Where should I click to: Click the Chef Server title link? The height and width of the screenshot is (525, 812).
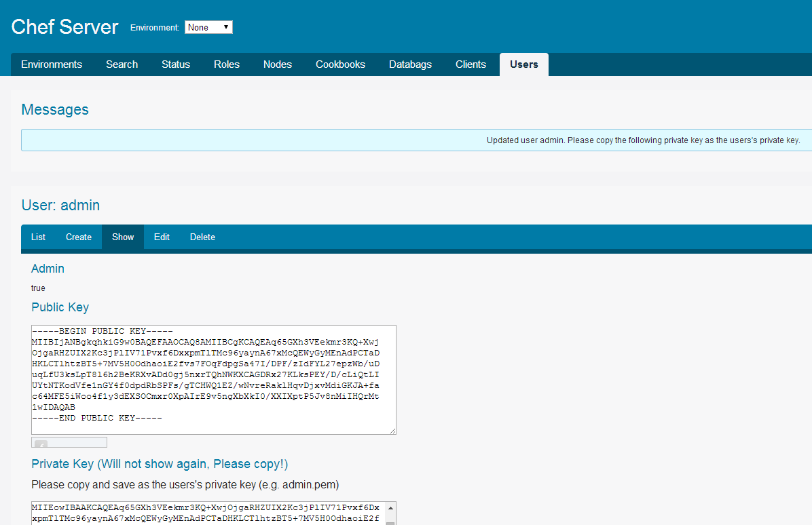tap(64, 27)
